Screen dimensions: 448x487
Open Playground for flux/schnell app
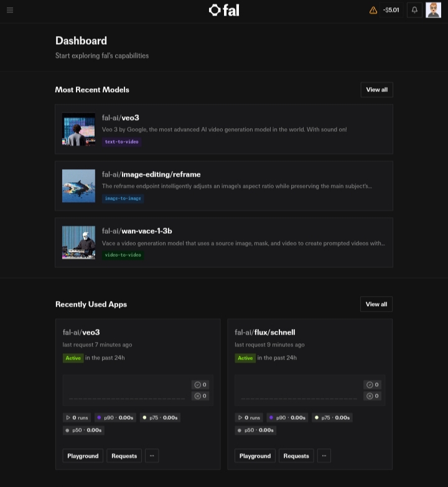click(255, 456)
